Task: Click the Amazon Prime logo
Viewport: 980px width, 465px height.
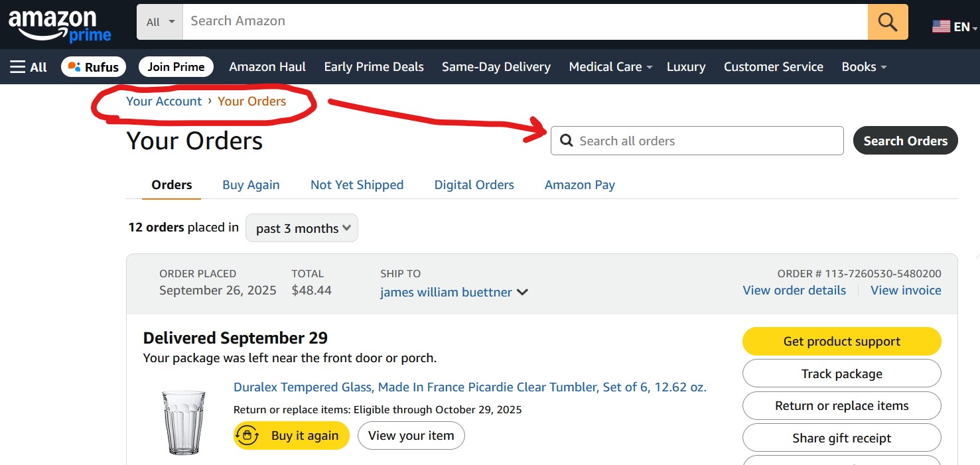Action: (60, 25)
